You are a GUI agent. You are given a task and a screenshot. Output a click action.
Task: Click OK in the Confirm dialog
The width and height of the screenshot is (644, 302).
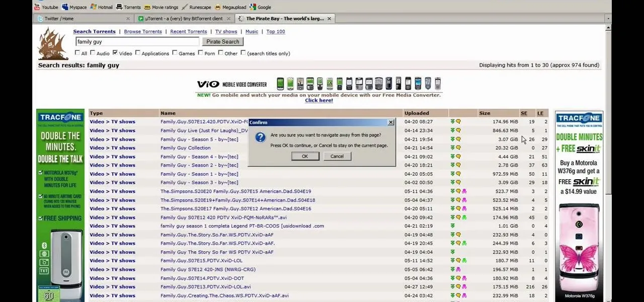[x=305, y=156]
